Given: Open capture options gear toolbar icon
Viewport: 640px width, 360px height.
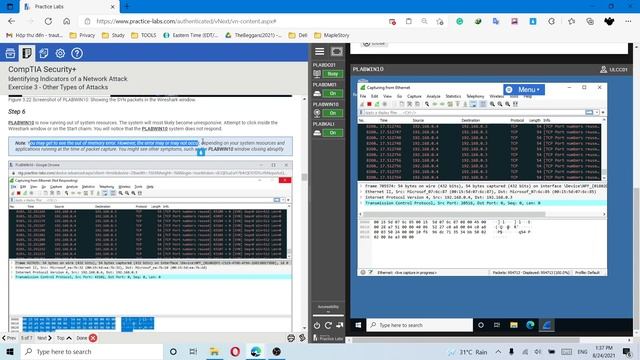Looking at the screenshot, I should point(384,104).
